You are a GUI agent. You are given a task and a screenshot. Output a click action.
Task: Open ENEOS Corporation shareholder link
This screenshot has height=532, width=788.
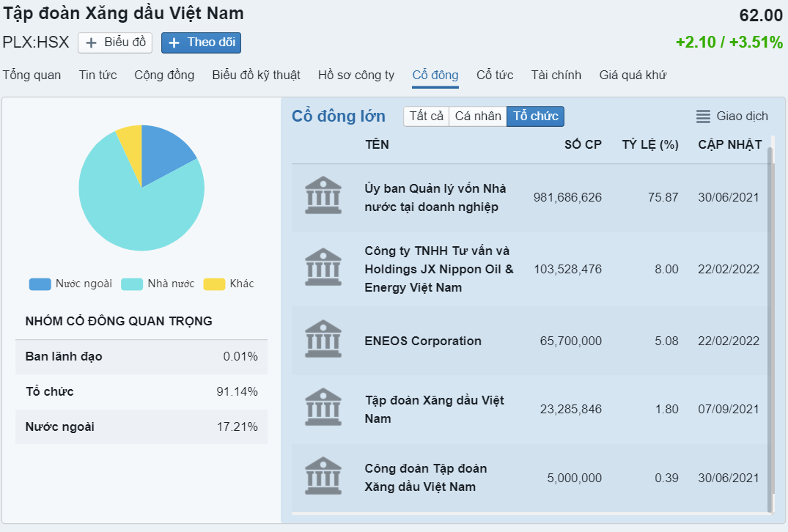coord(423,341)
